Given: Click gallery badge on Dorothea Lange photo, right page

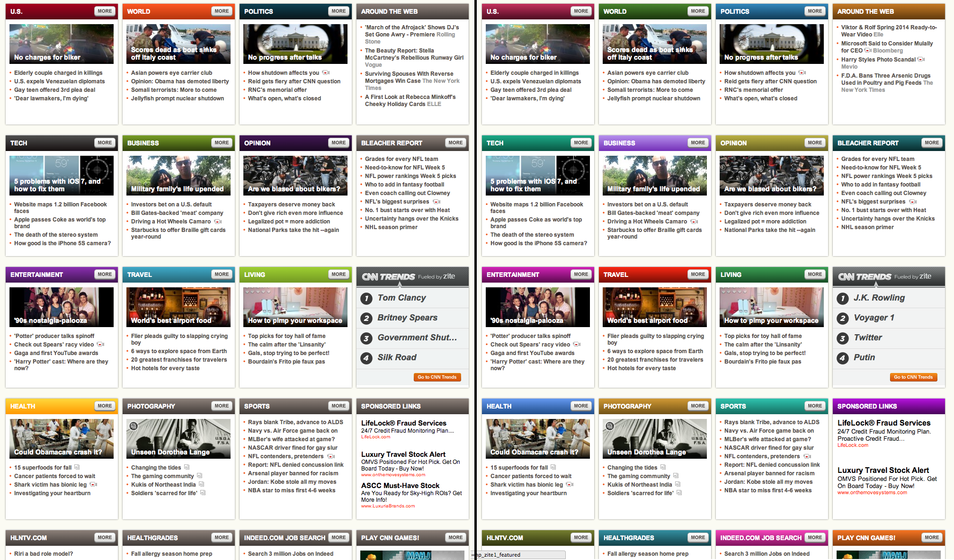Looking at the screenshot, I should pyautogui.click(x=610, y=426).
